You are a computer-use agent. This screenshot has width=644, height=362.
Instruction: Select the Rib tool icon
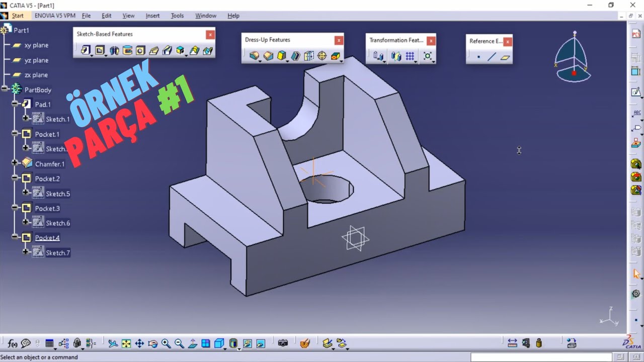click(x=154, y=50)
